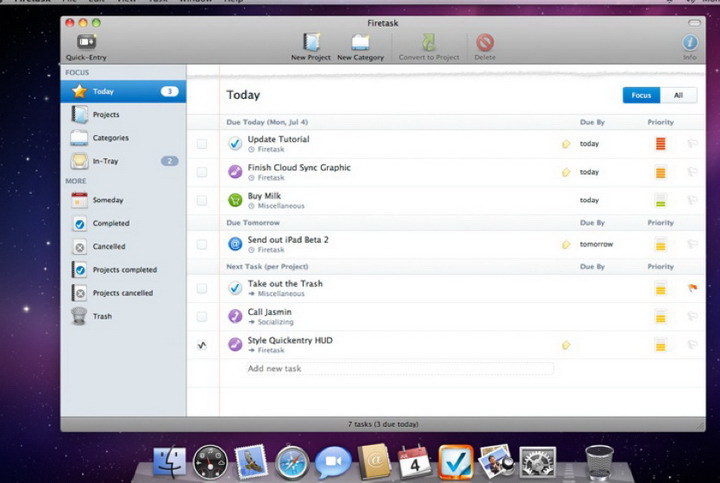Image resolution: width=720 pixels, height=483 pixels.
Task: Click Style Quickentry HUD note tag icon
Action: point(566,345)
